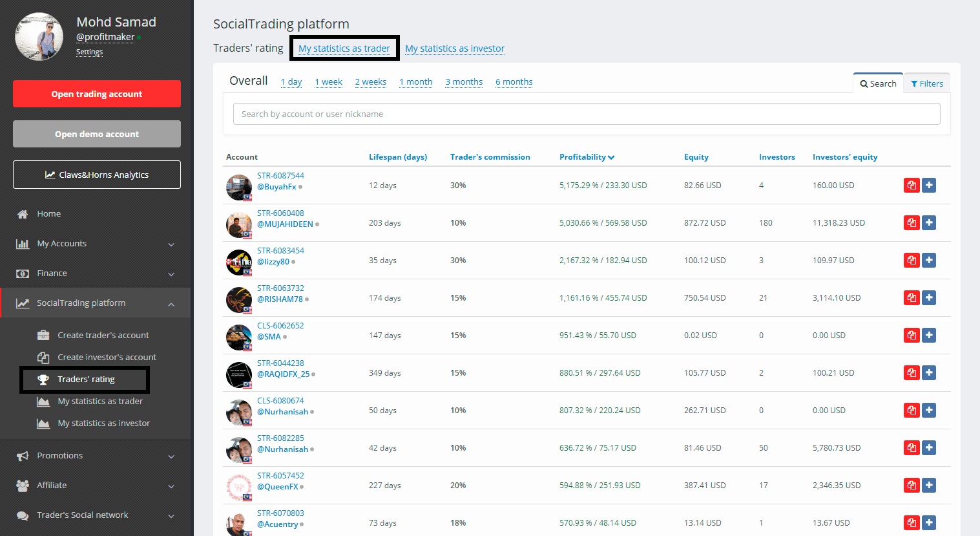This screenshot has height=536, width=980.
Task: Click Claws&Horns Analytics button
Action: click(97, 175)
